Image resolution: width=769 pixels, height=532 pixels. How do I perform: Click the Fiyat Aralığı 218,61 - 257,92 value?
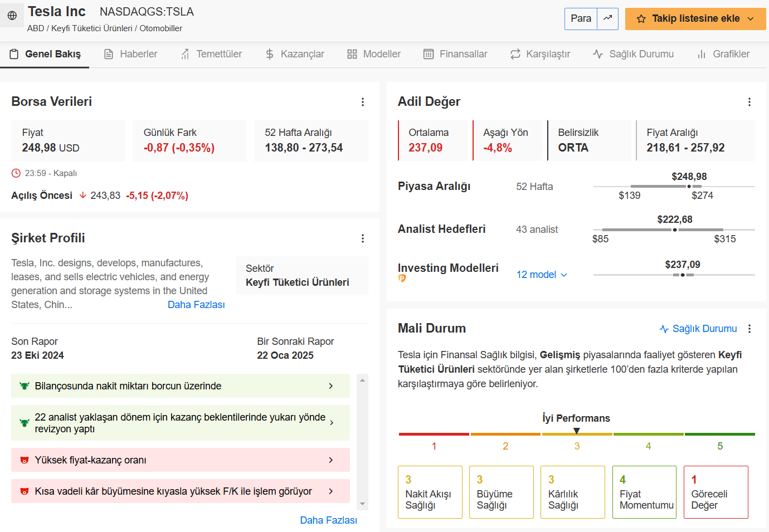[685, 148]
